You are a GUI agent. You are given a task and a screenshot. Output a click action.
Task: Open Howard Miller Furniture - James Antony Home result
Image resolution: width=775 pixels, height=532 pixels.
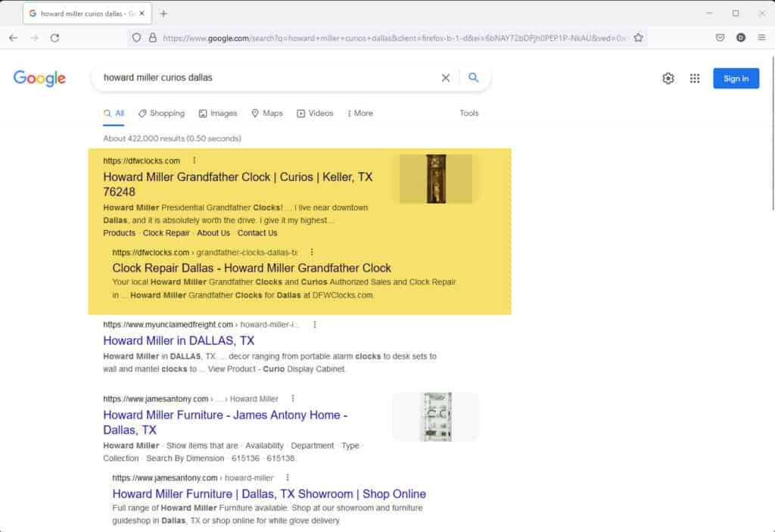tap(226, 422)
